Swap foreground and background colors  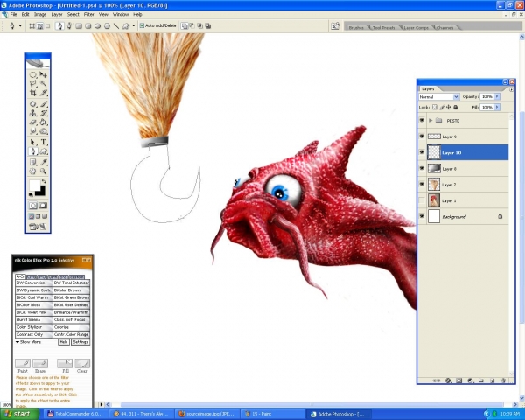tap(44, 181)
